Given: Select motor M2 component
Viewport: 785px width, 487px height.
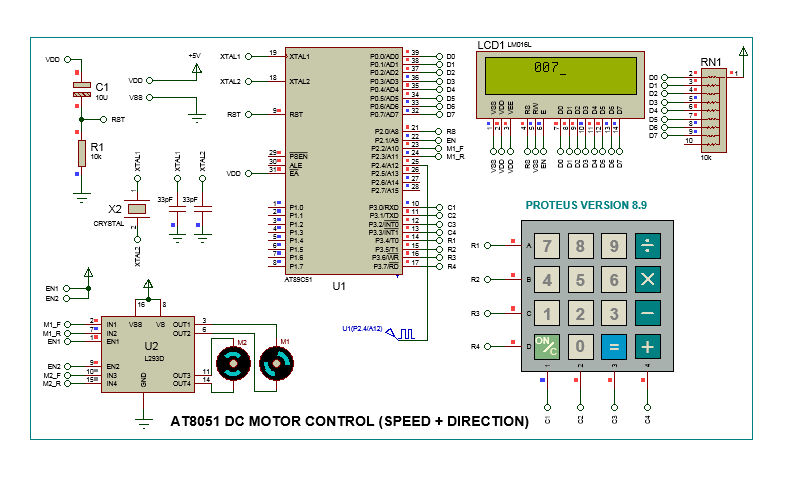Looking at the screenshot, I should 233,363.
